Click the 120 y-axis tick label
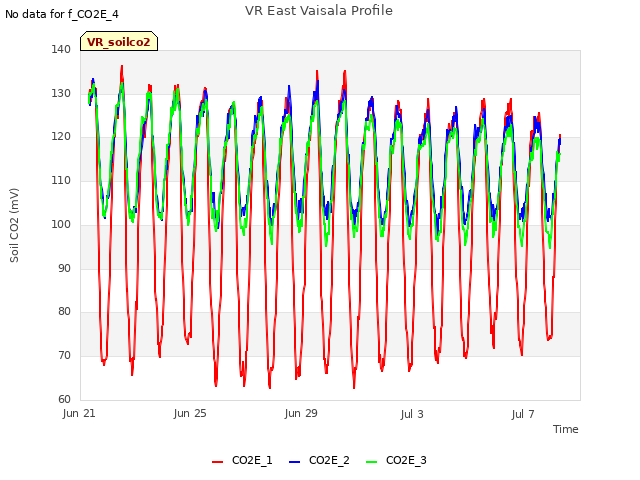This screenshot has height=480, width=640. tap(61, 137)
